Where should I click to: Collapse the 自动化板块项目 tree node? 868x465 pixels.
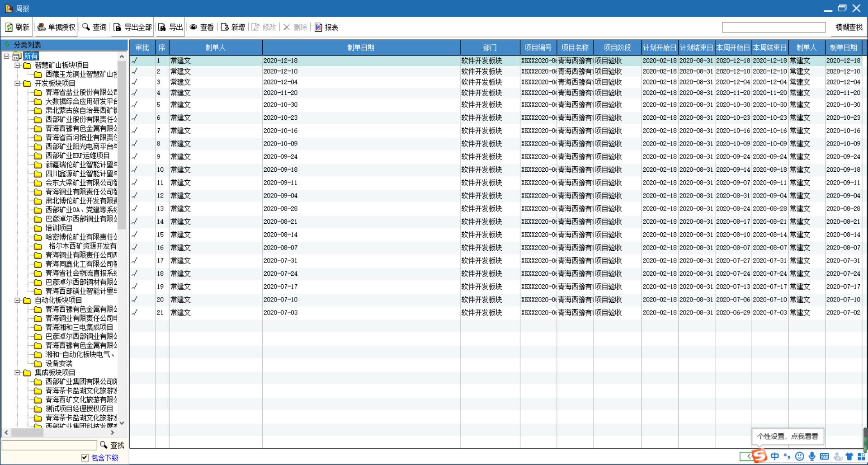tap(17, 300)
